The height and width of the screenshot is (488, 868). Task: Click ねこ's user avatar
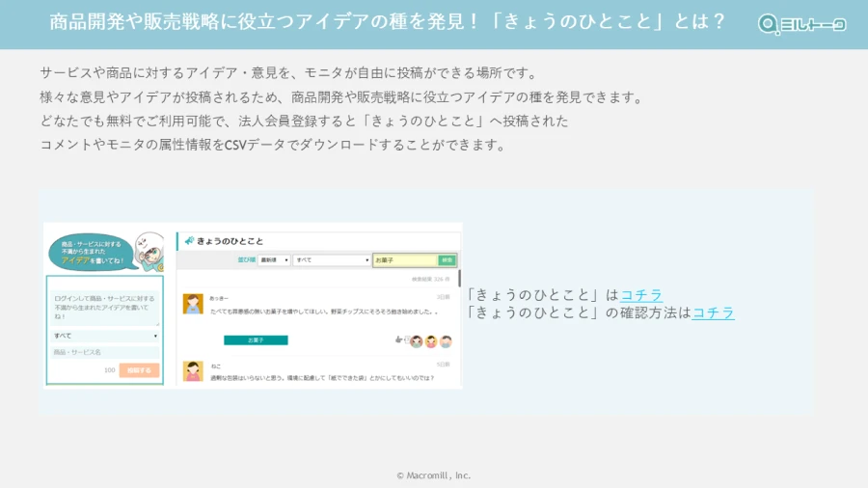tap(193, 371)
